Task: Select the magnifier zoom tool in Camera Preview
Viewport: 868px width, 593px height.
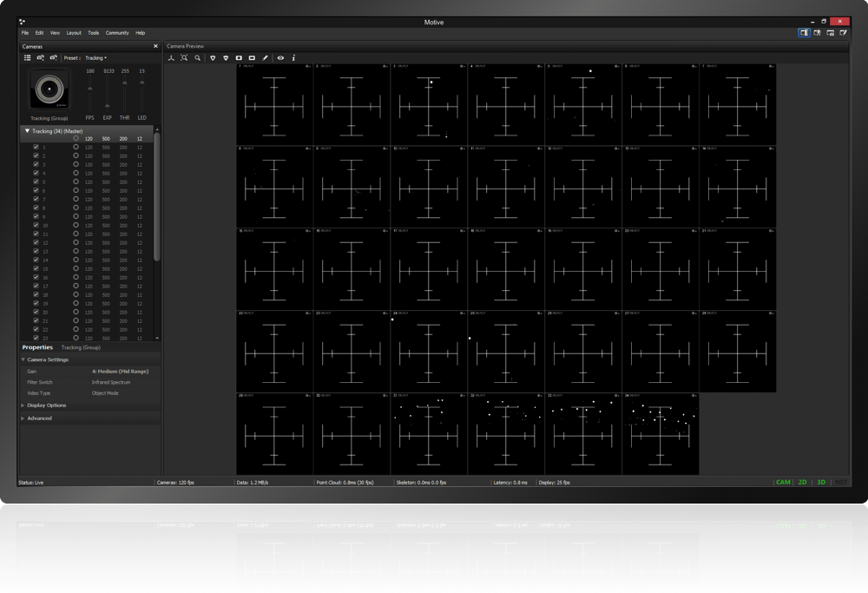Action: [198, 58]
